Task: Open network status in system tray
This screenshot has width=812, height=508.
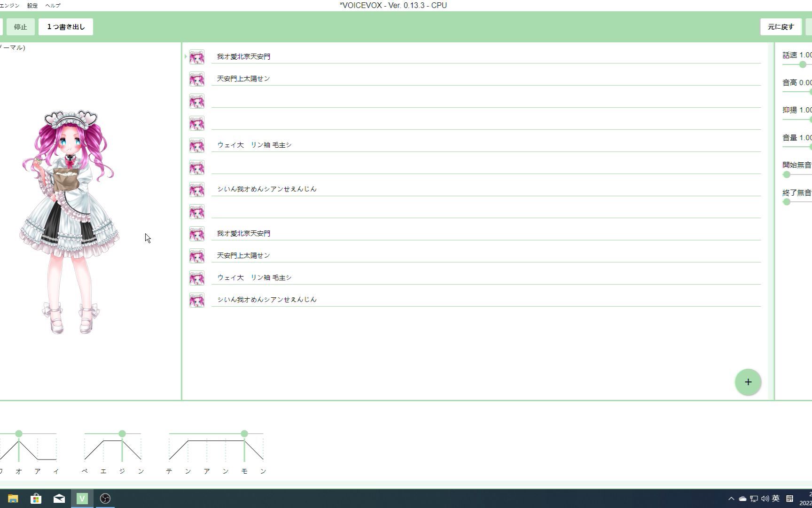Action: 754,499
